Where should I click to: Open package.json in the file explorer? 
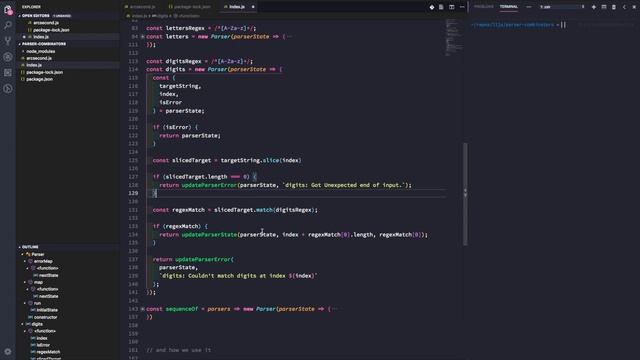(39, 79)
